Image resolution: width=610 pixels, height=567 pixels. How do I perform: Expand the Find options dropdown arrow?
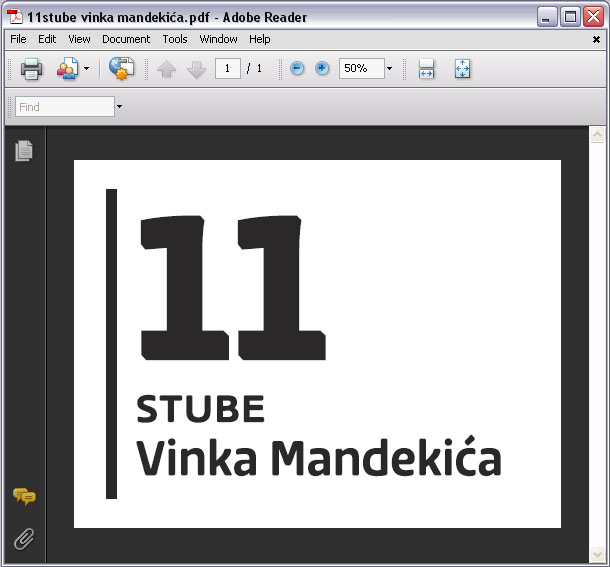(x=119, y=106)
